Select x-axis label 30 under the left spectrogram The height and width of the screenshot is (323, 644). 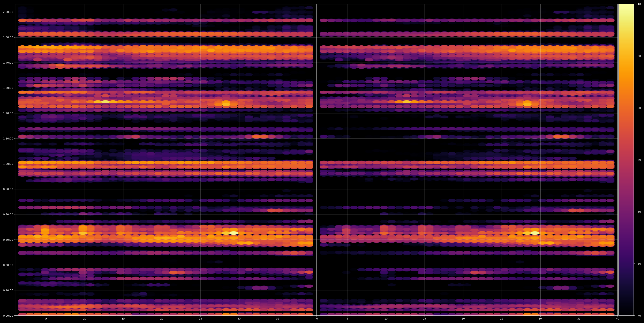click(239, 319)
